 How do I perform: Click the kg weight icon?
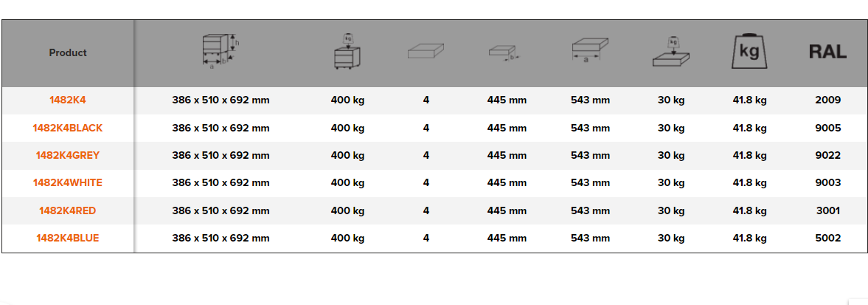pos(749,52)
